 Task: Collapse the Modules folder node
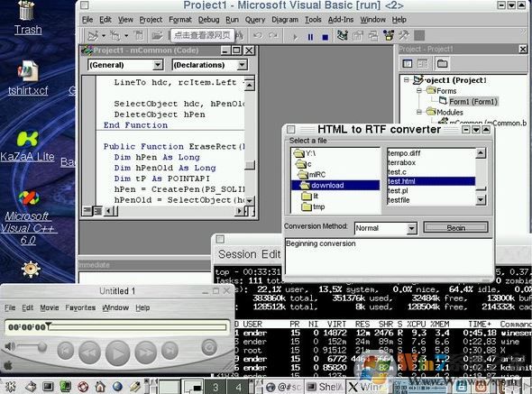coord(419,112)
